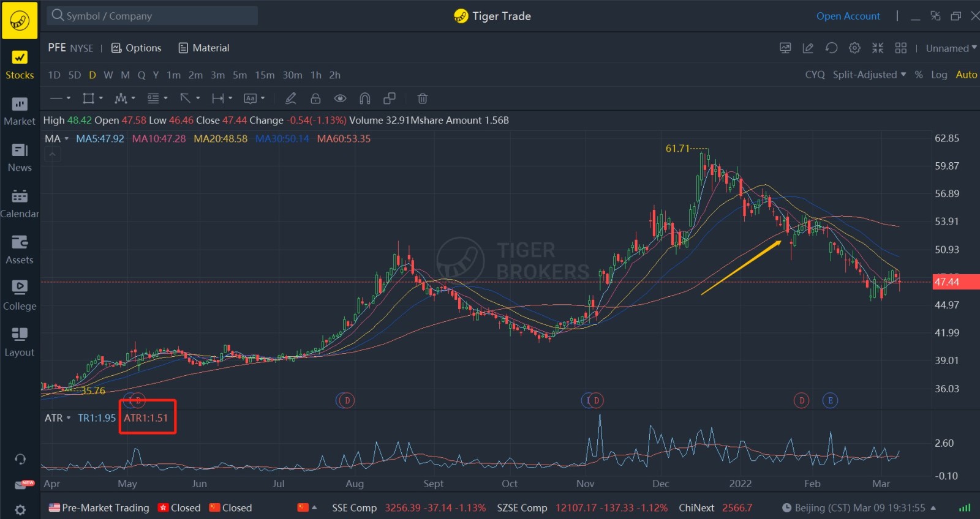Switch to the W weekly timeframe
Viewport: 980px width, 519px height.
coord(108,75)
